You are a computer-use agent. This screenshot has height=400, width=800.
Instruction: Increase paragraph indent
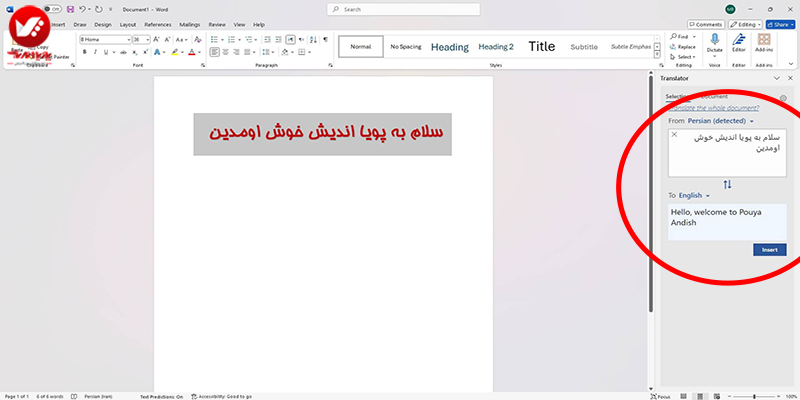coord(278,39)
